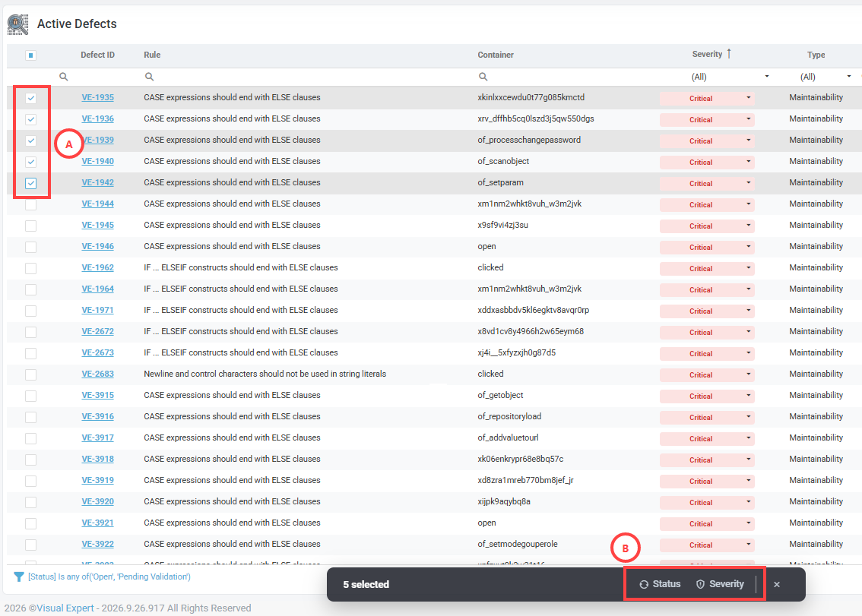Viewport: 862px width, 616px height.
Task: Click the Defect ID filter search icon
Action: pos(64,77)
